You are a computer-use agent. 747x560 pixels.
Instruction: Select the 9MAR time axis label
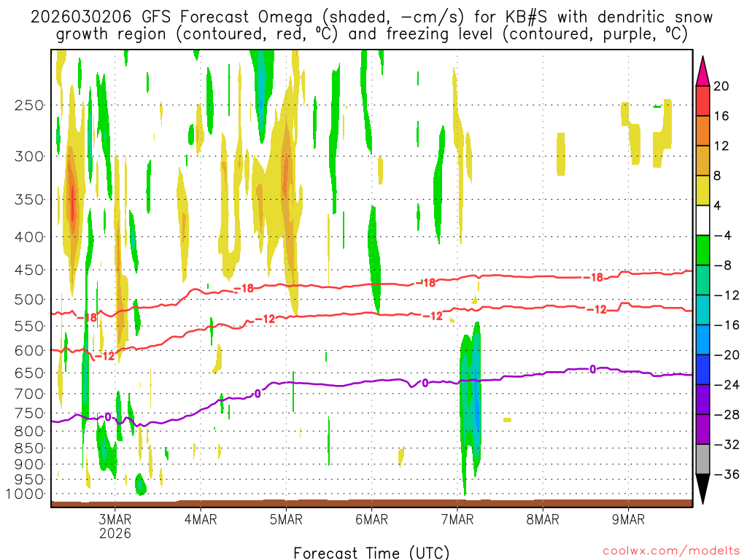(x=629, y=519)
